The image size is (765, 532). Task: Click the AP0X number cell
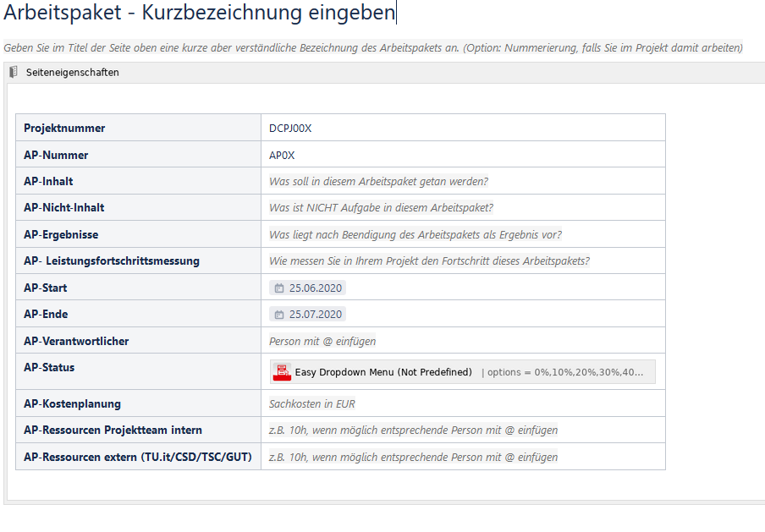463,155
